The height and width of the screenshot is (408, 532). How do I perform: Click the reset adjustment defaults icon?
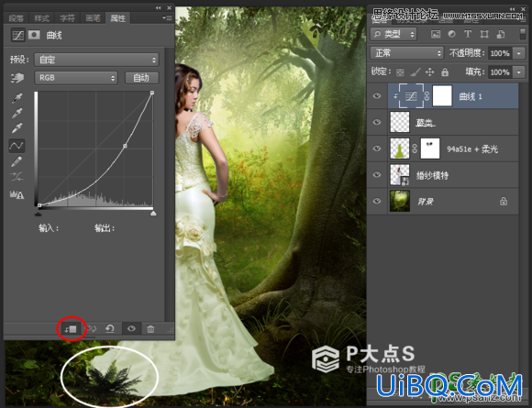coord(110,328)
